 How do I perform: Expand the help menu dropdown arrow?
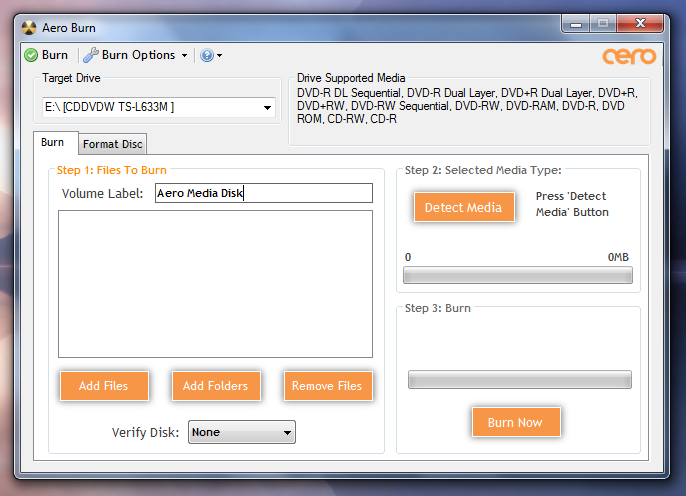pos(220,56)
